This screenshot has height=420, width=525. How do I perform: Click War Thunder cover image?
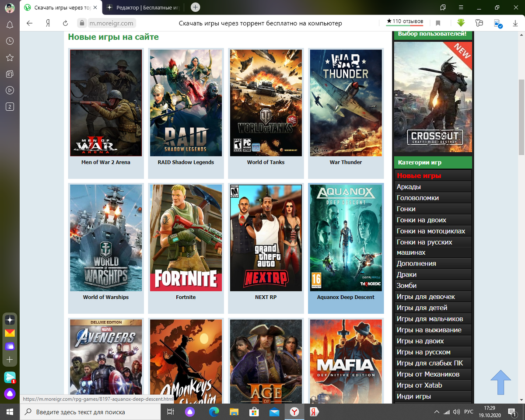[x=346, y=103]
